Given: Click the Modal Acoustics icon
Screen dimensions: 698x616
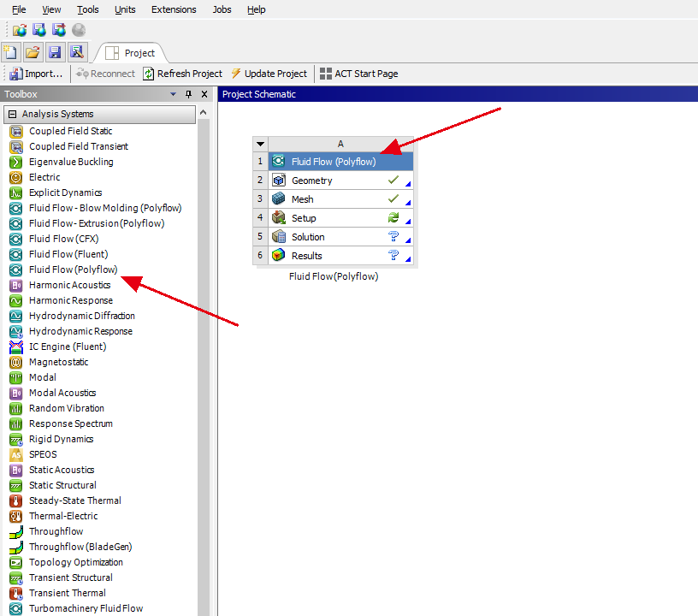Looking at the screenshot, I should pos(16,393).
